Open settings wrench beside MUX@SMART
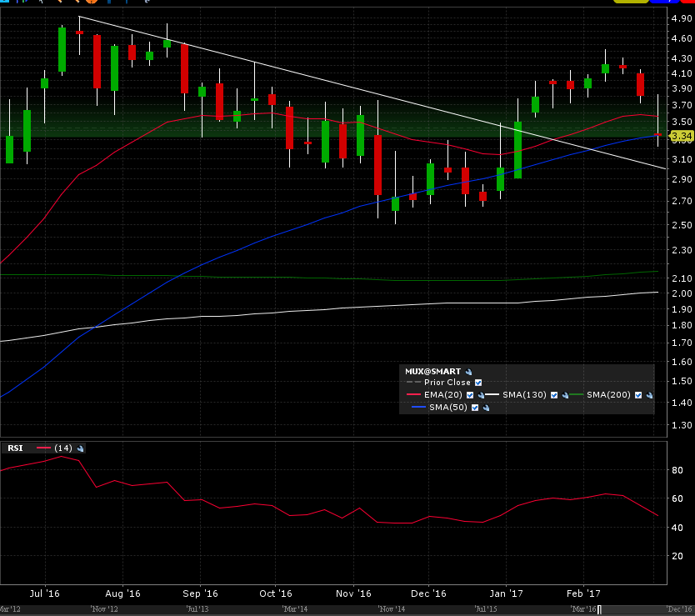The width and height of the screenshot is (695, 616). [x=469, y=371]
